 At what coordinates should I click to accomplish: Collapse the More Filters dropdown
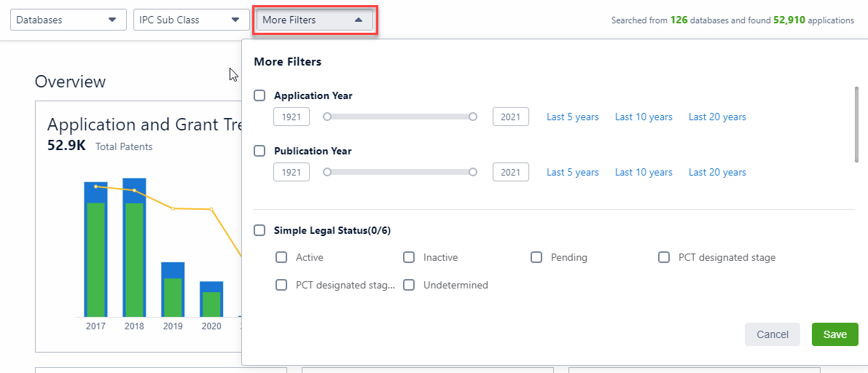click(314, 20)
